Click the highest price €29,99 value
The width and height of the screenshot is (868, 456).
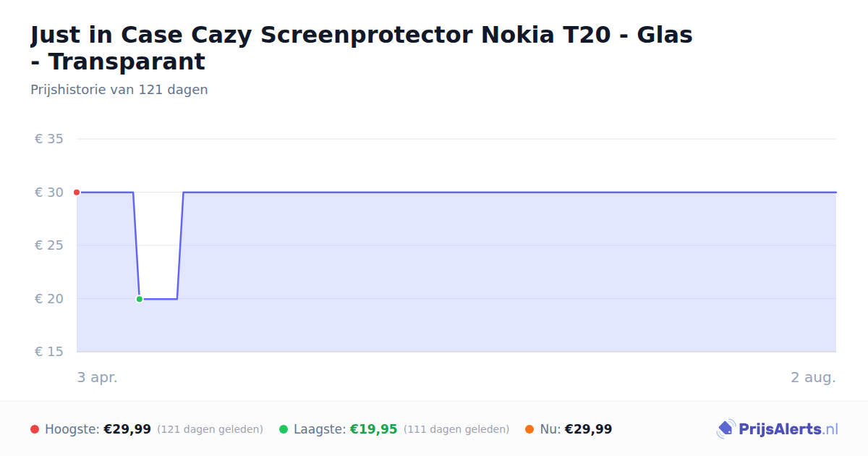127,429
